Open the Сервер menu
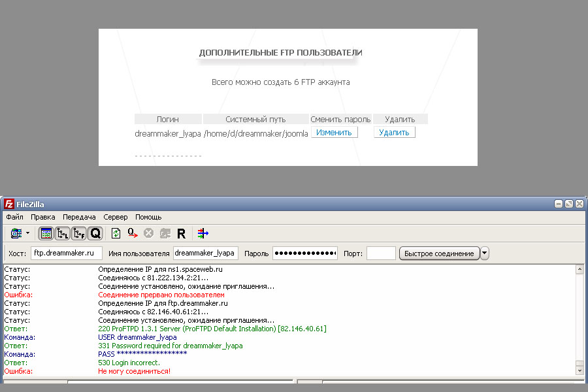 pos(116,217)
